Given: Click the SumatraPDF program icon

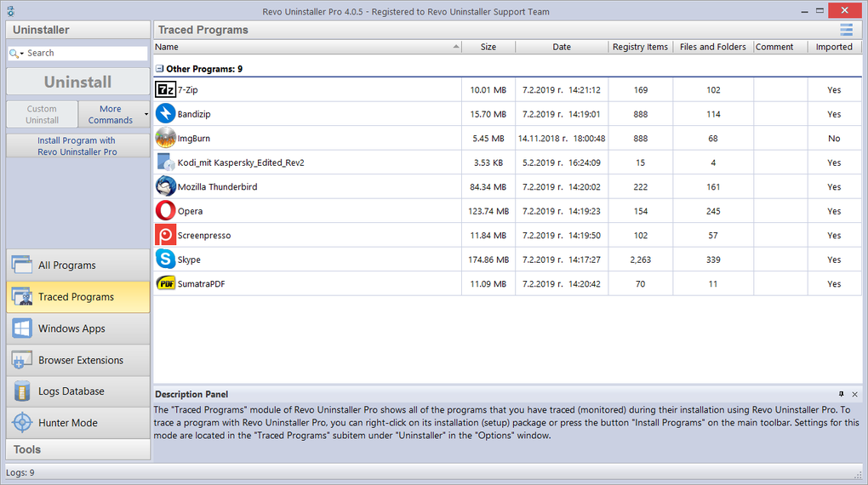Looking at the screenshot, I should click(x=165, y=283).
